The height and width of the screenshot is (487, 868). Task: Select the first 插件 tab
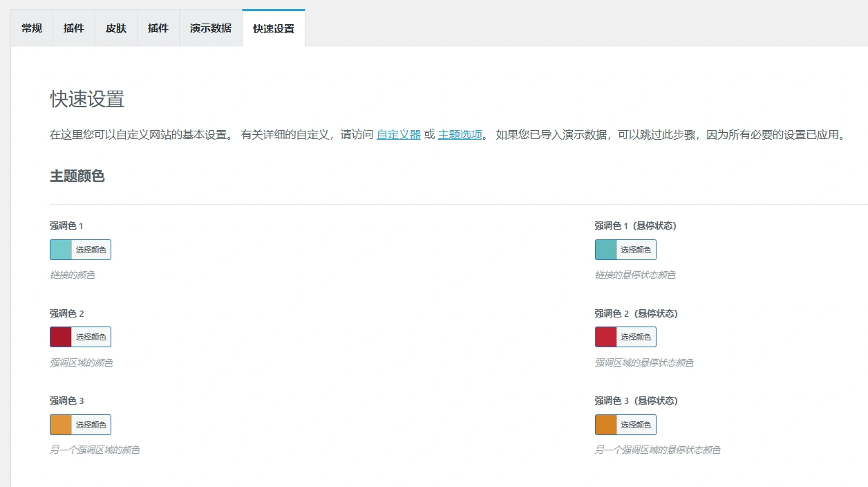coord(73,28)
